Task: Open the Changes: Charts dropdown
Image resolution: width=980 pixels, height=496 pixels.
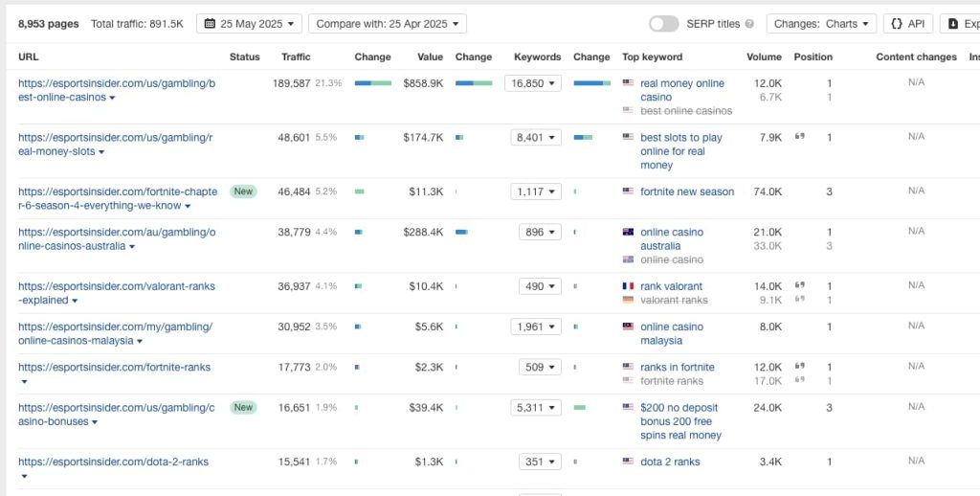Action: click(821, 24)
